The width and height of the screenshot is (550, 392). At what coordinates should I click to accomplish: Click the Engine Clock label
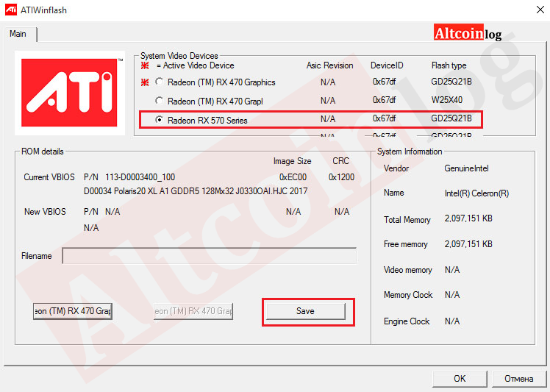click(407, 321)
